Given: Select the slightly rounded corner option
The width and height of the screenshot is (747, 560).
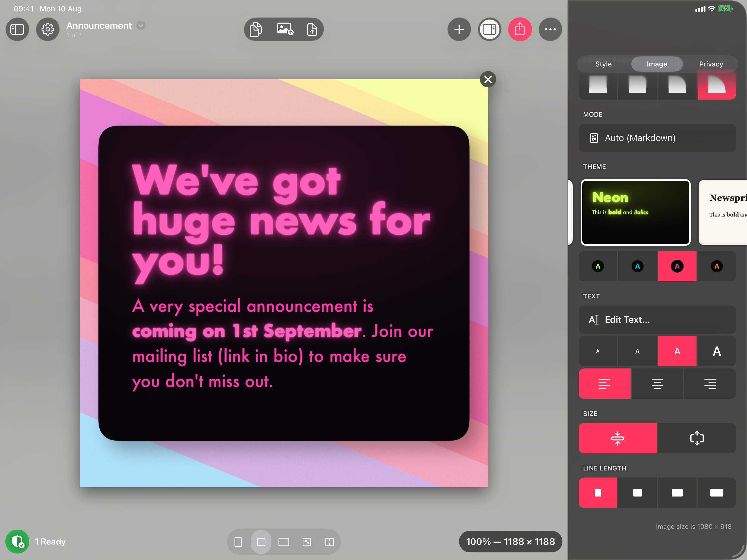Looking at the screenshot, I should point(638,85).
